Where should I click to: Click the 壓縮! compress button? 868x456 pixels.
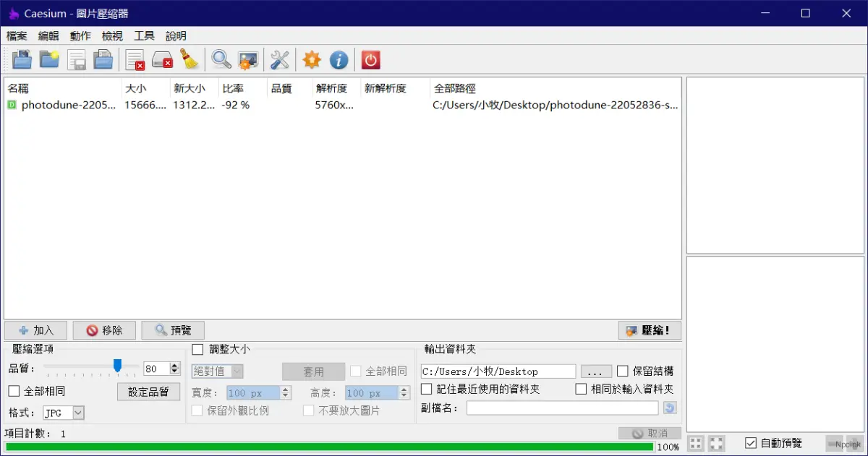(650, 330)
